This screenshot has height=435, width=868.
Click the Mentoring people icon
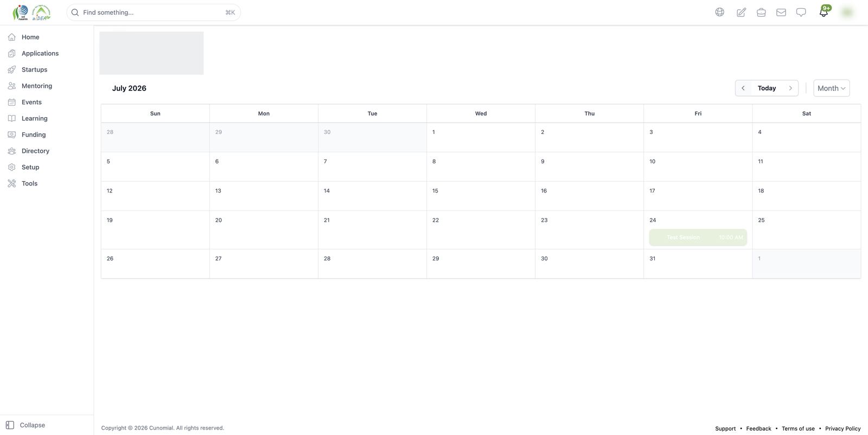coord(11,86)
